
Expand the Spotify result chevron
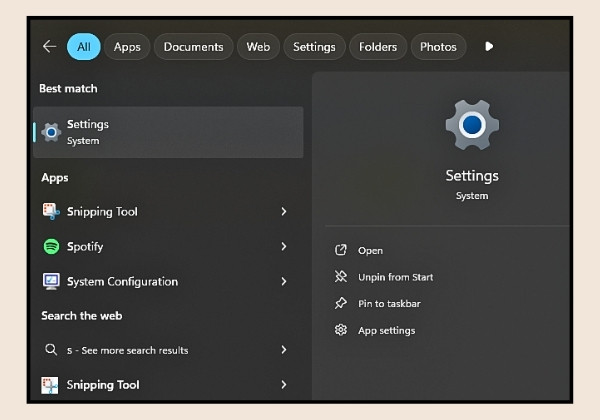[x=284, y=246]
